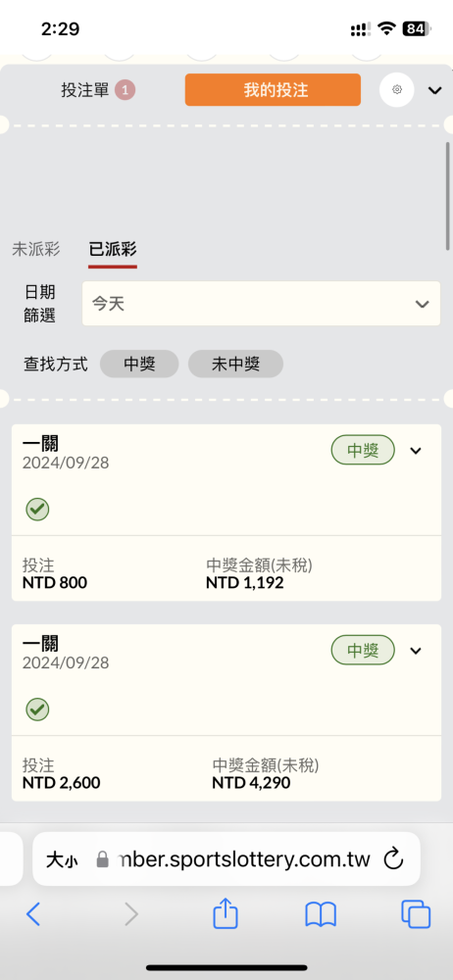Open the 今天 date filter dropdown
Viewport: 453px width, 980px height.
tap(261, 304)
